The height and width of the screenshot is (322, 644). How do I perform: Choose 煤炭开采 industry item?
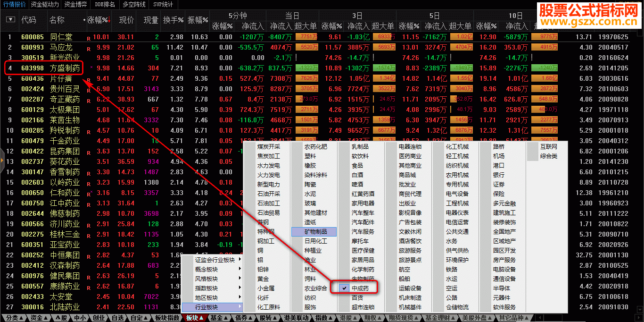point(269,146)
